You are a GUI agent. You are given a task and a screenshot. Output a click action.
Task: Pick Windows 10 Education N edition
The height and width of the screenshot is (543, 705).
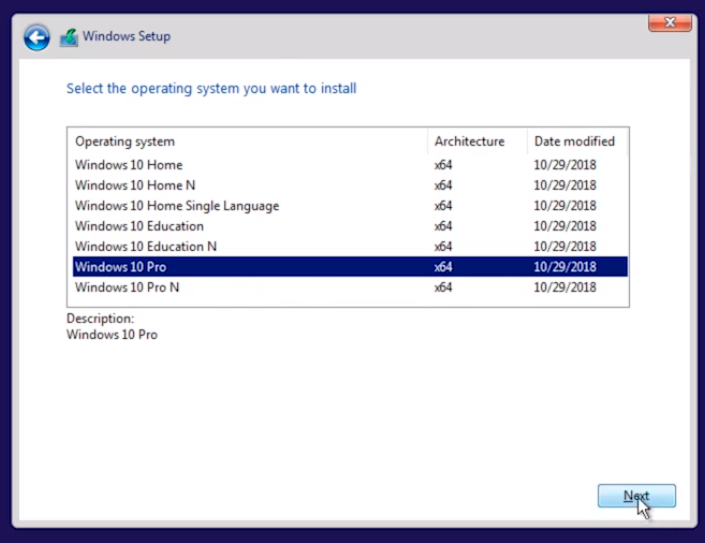[x=146, y=246]
